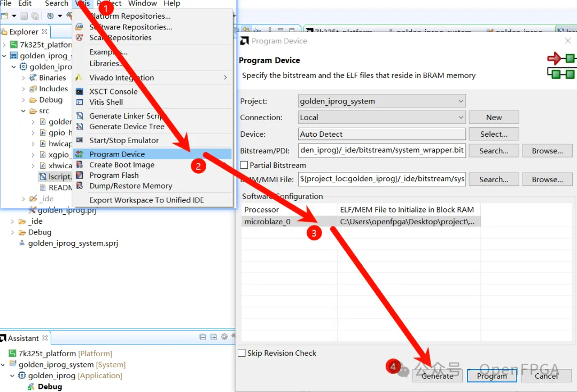This screenshot has width=577, height=392.
Task: Click the expand all icon in Assistant panel
Action: 214,337
